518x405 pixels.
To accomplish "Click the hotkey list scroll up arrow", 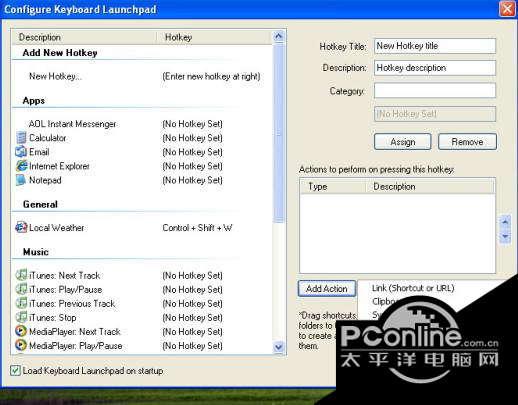I will (x=279, y=36).
